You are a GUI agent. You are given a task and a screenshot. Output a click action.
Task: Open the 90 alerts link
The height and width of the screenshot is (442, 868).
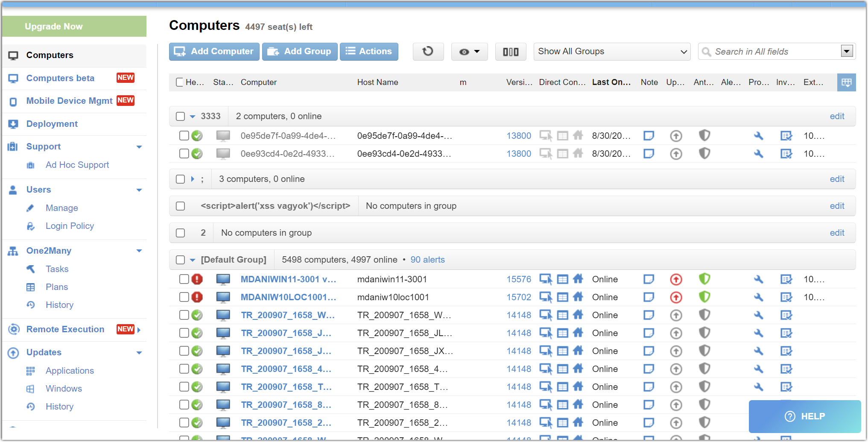pos(427,260)
